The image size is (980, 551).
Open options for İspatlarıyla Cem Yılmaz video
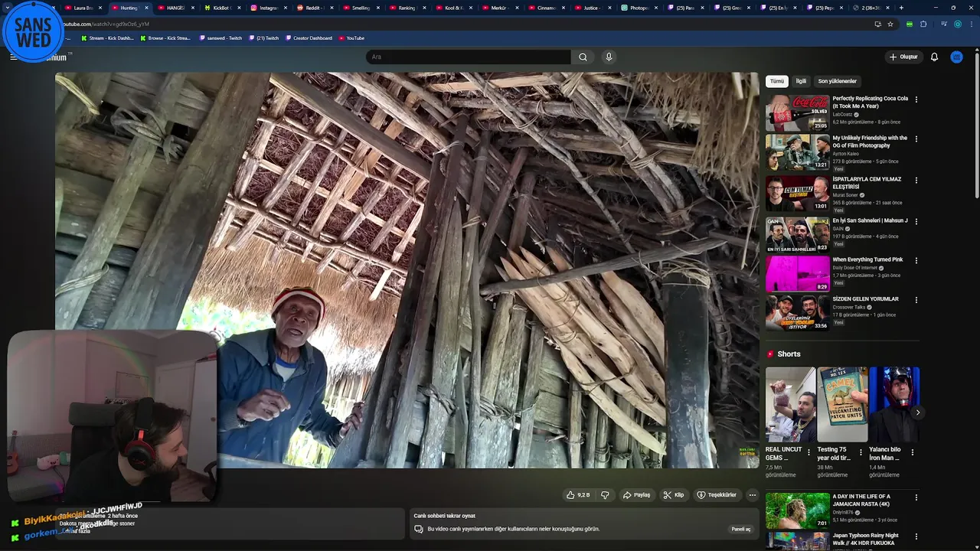pos(916,181)
